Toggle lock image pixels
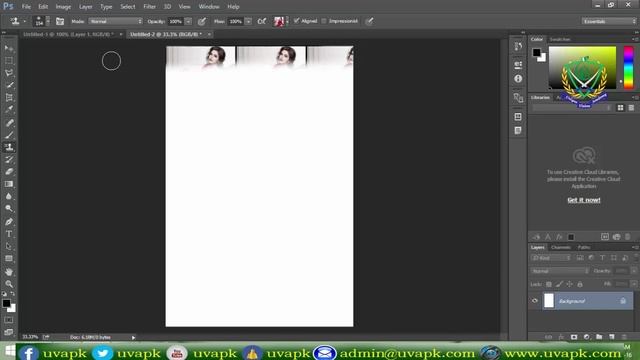 [x=559, y=284]
